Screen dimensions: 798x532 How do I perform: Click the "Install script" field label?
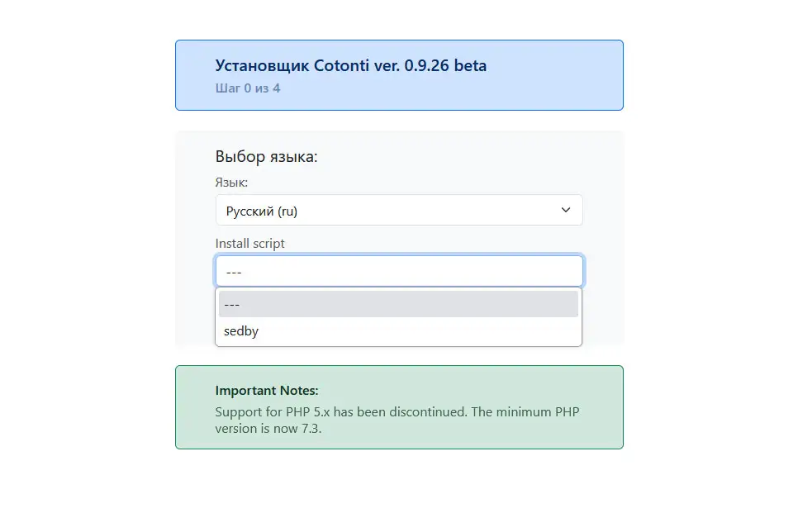[x=249, y=244]
